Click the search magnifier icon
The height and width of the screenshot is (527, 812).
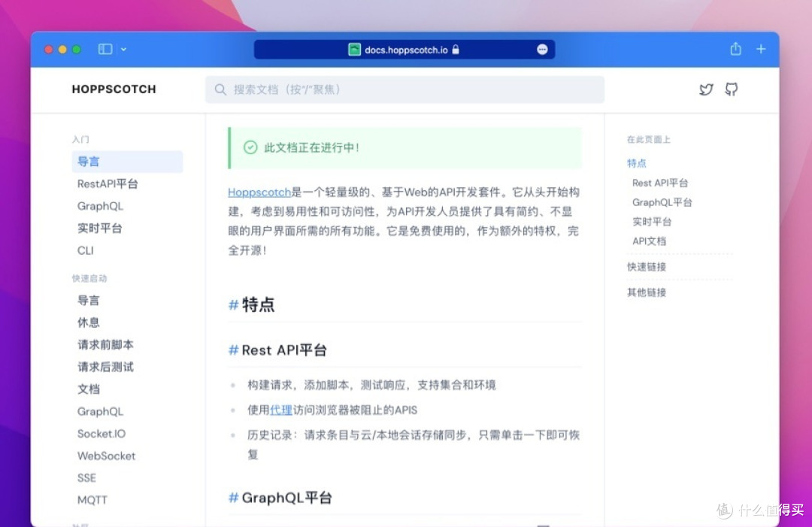click(220, 89)
